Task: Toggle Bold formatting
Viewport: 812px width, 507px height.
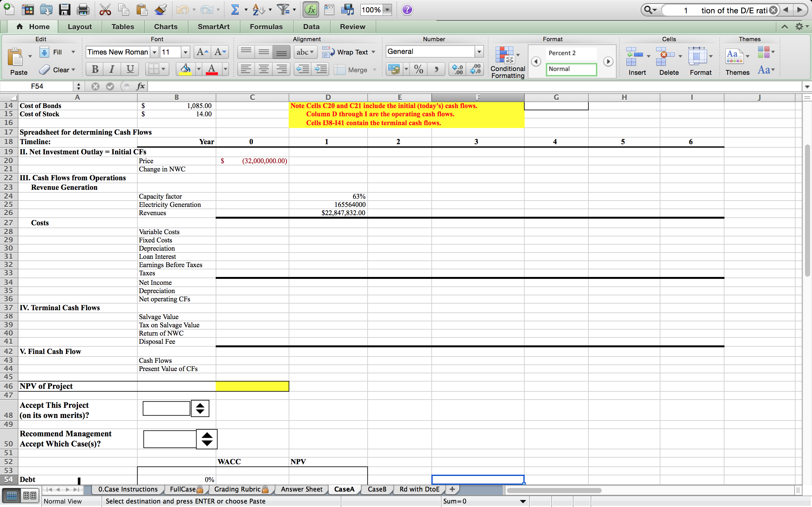Action: point(95,69)
